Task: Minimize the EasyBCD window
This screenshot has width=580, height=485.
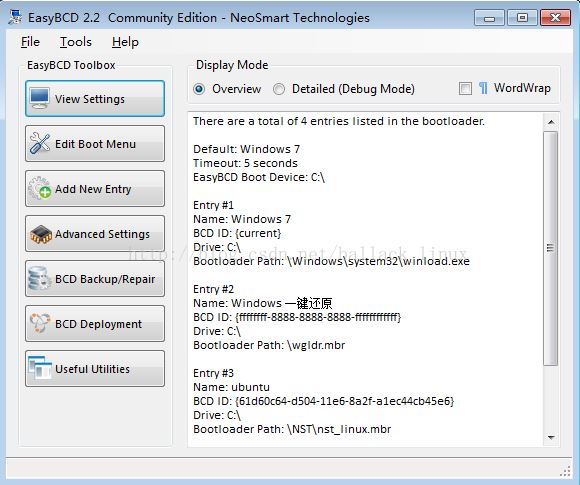Action: (x=489, y=18)
